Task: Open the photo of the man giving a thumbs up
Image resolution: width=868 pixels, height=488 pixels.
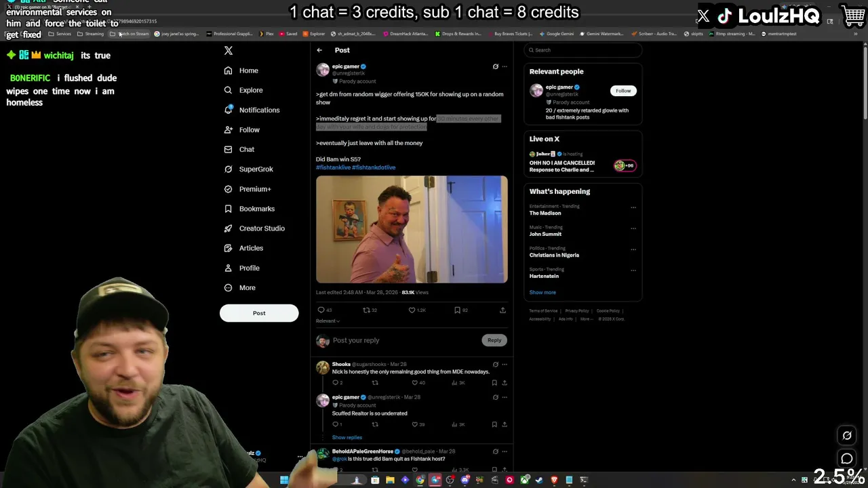Action: (x=412, y=229)
